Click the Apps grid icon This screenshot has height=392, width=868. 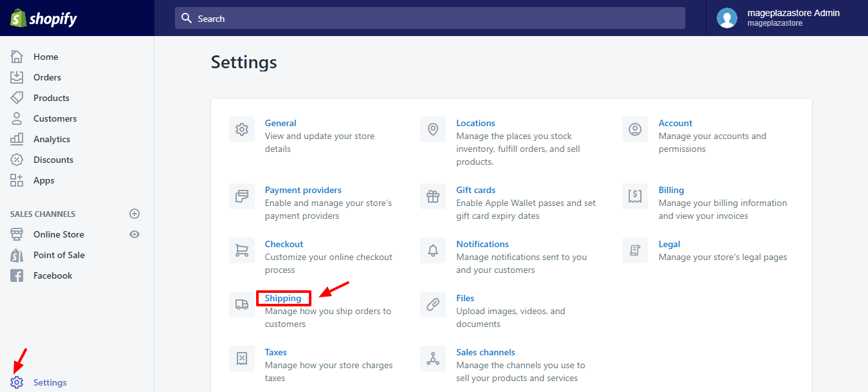click(x=17, y=180)
